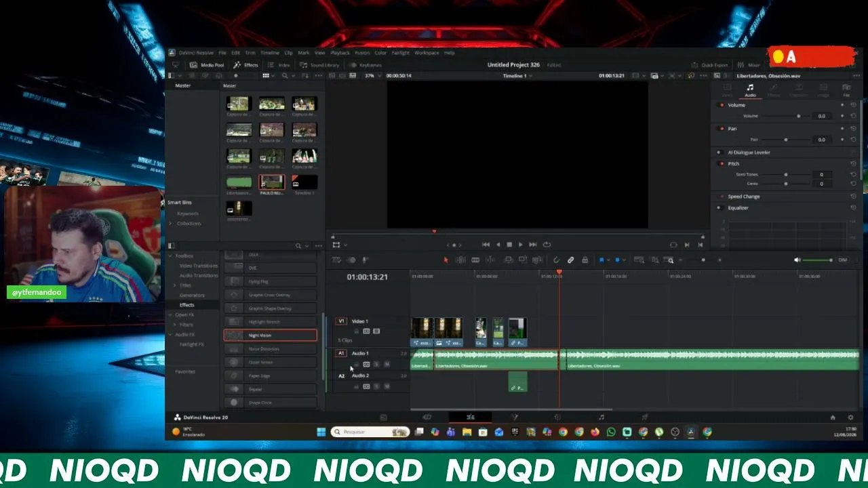The height and width of the screenshot is (488, 868).
Task: Click the Windows taskbar search box
Action: click(x=370, y=432)
